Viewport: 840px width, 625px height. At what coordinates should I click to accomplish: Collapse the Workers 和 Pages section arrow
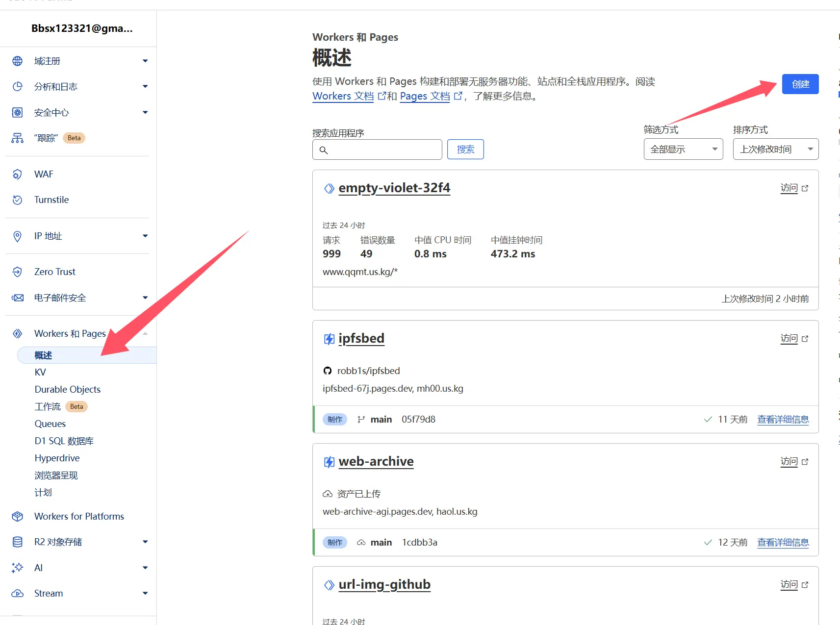(x=145, y=333)
